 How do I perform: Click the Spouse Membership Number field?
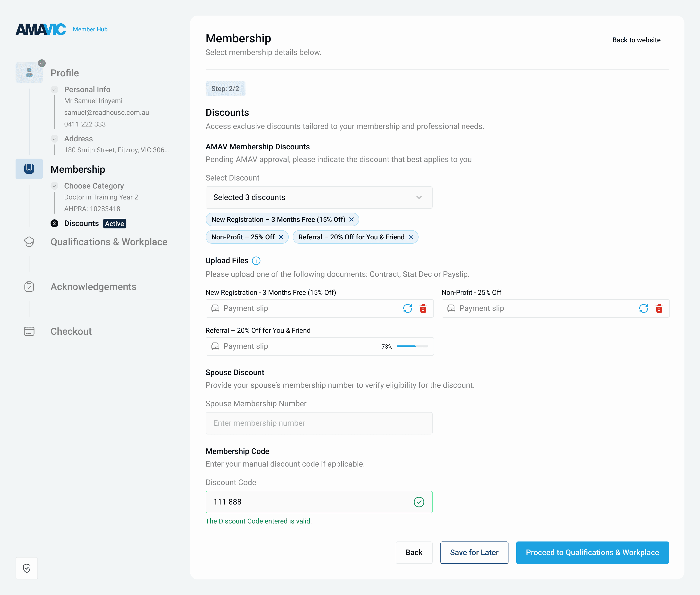(319, 423)
